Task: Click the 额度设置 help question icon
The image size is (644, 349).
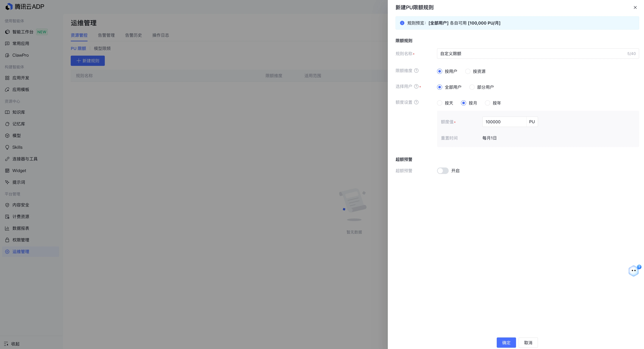Action: point(416,102)
